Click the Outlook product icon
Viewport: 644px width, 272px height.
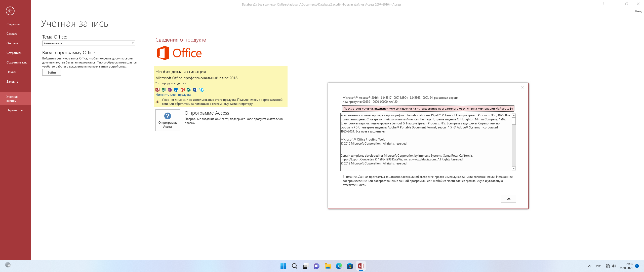(176, 90)
